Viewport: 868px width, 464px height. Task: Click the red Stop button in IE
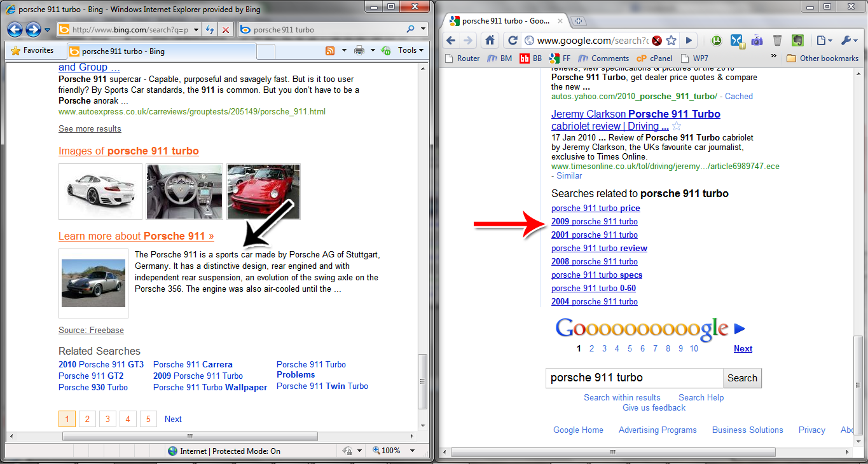coord(226,30)
